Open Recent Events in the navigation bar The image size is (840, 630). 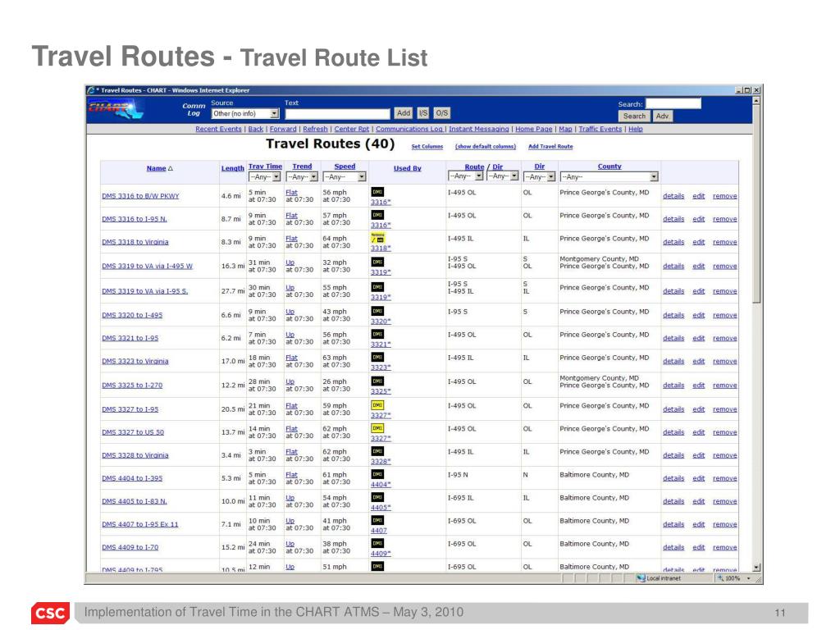pos(218,129)
